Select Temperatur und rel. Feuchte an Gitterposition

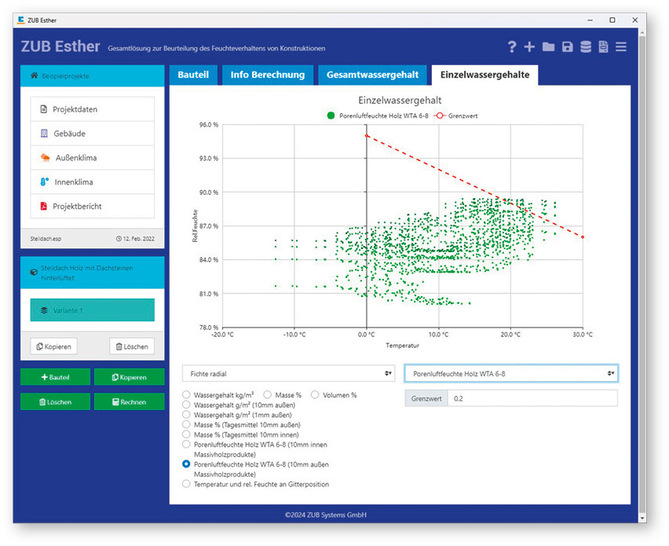coord(187,483)
